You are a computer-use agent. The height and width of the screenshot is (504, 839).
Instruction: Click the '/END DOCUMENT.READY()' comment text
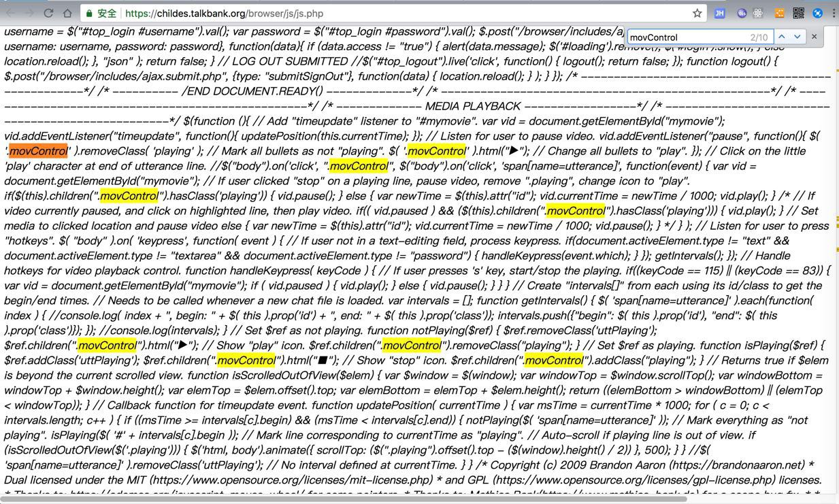tap(252, 91)
